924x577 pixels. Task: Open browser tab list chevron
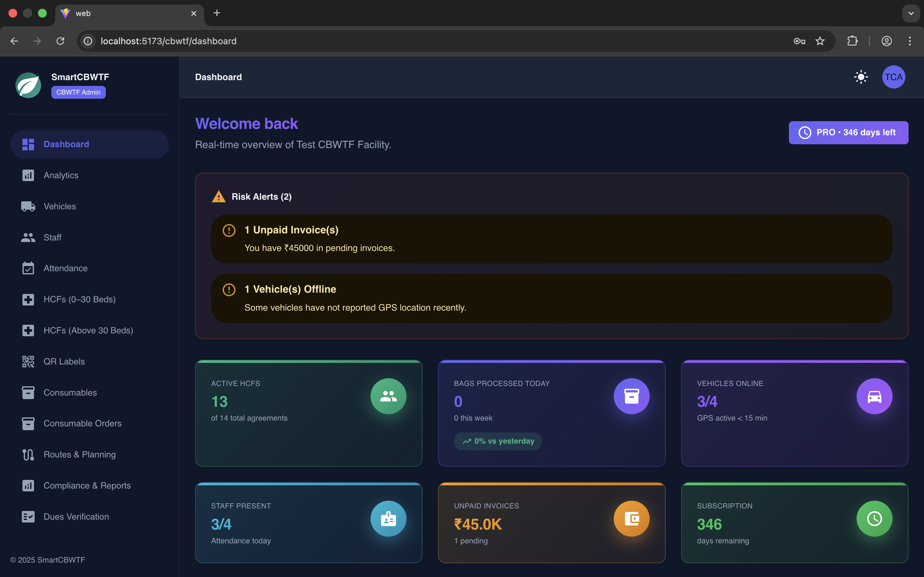[x=911, y=13]
